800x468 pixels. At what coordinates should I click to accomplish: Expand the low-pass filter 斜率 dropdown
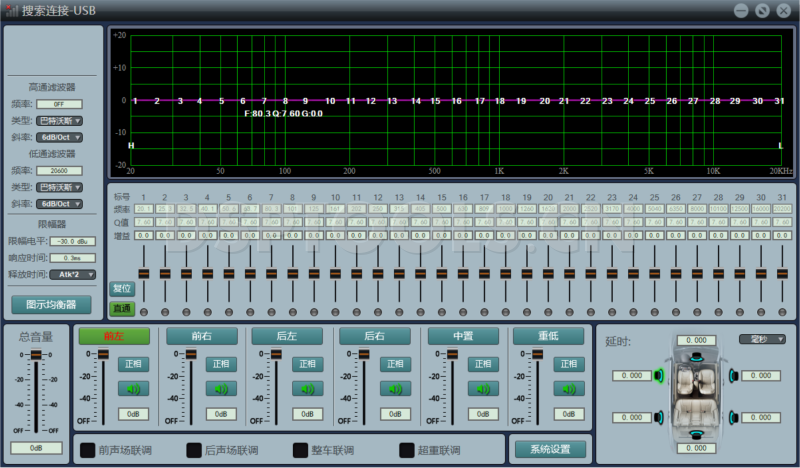60,203
